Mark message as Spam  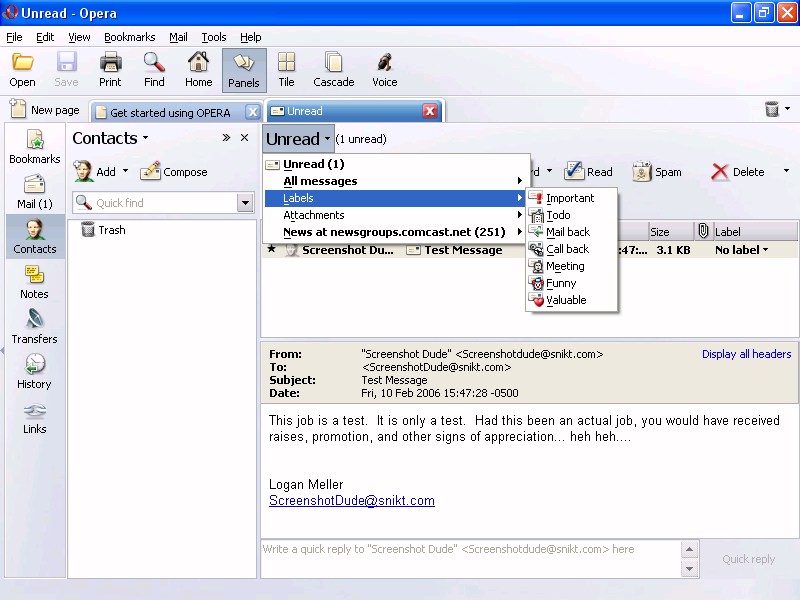click(x=657, y=172)
